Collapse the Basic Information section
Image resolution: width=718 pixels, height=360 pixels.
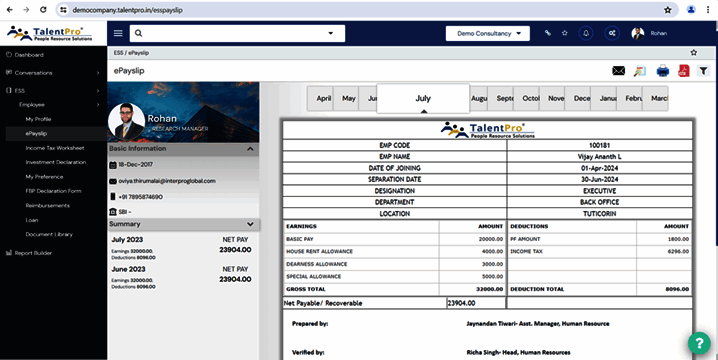click(250, 149)
